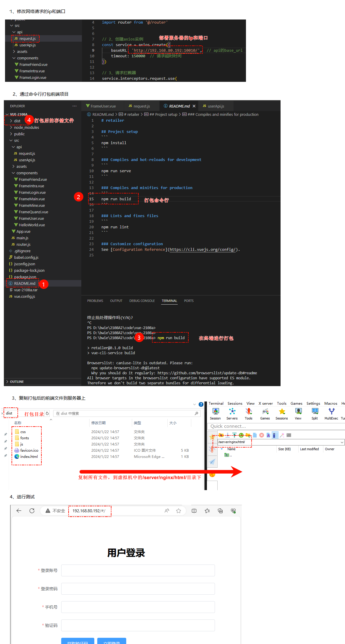This screenshot has width=345, height=644.
Task: Click the SFTP upload arrow icon
Action: click(234, 435)
